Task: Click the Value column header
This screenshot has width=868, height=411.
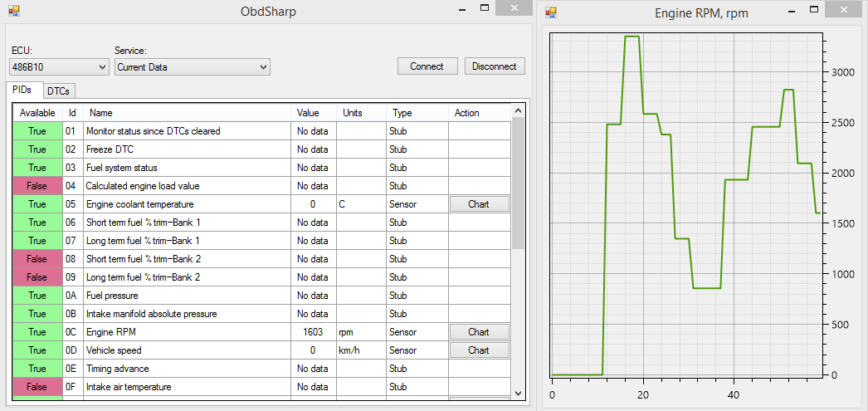Action: 314,112
